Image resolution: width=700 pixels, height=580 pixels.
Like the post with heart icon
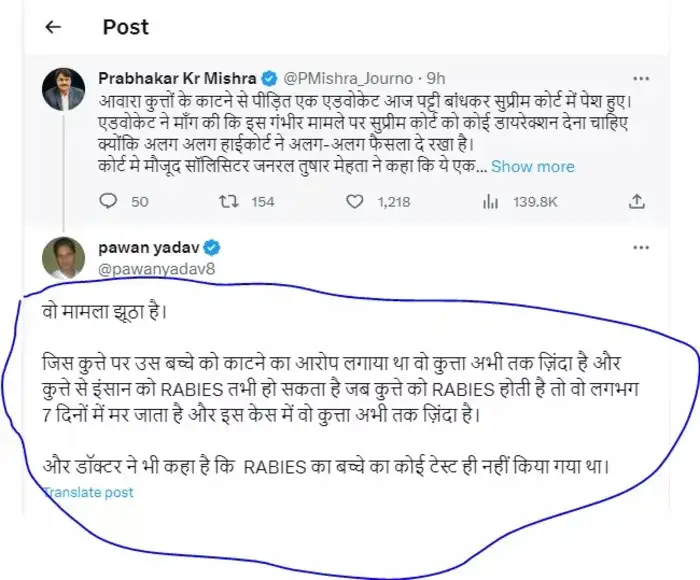coord(355,202)
